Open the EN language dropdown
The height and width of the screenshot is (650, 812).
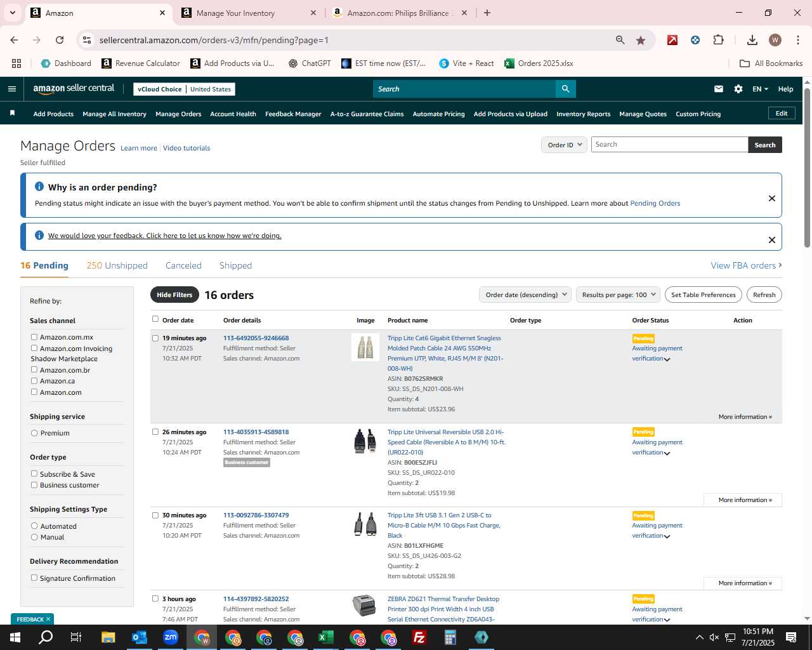760,89
